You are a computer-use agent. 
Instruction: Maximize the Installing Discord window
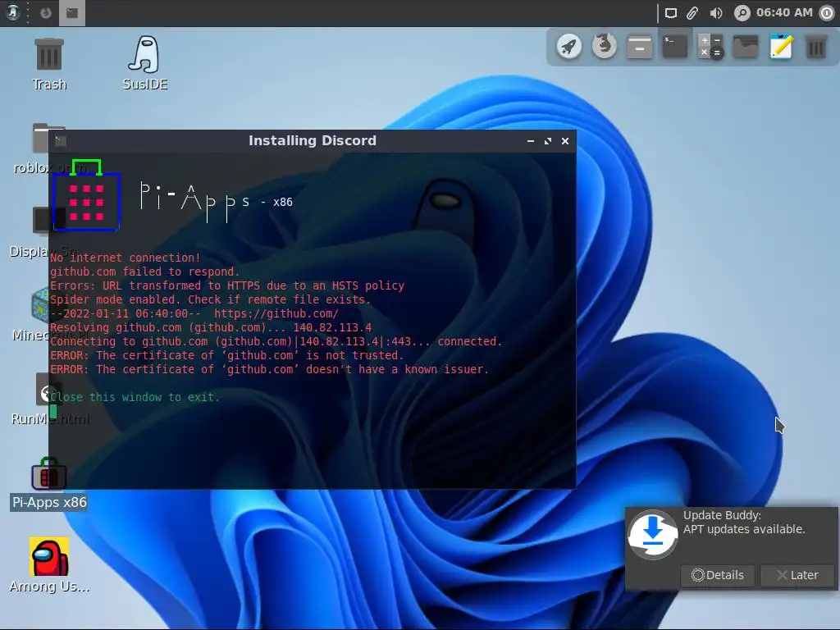pos(547,141)
